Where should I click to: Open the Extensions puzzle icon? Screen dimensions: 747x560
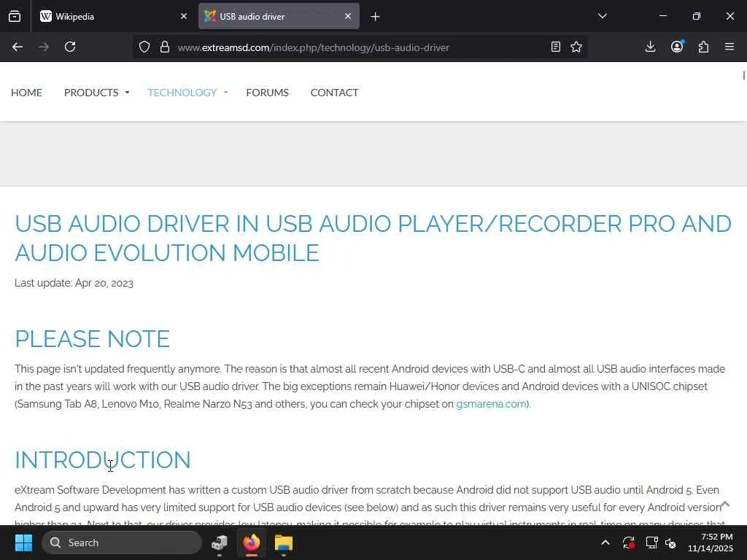pyautogui.click(x=704, y=47)
